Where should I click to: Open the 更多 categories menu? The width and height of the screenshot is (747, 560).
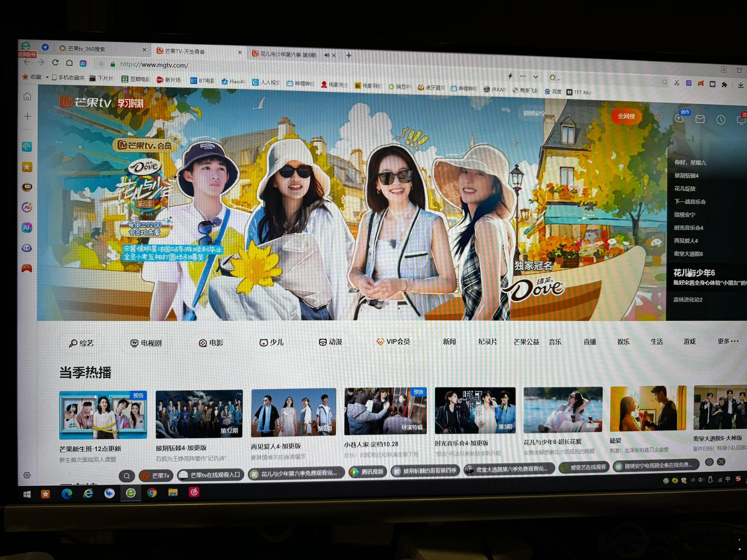tap(728, 341)
